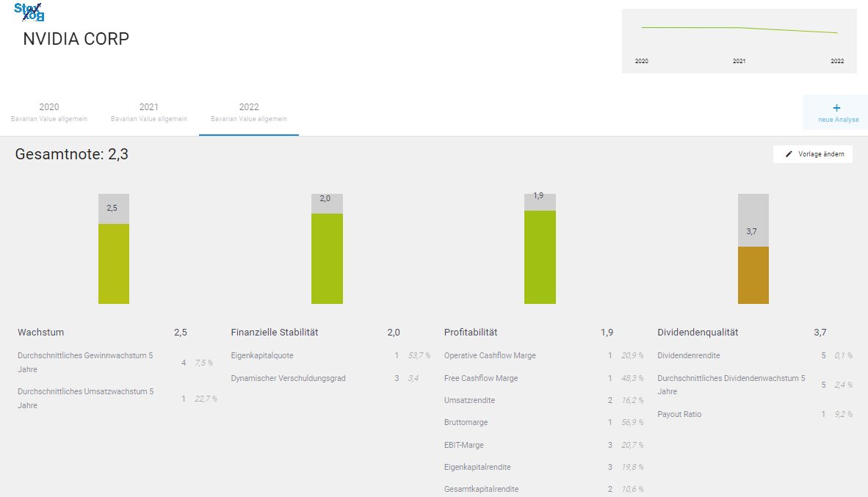Click the Eigenkapitalquote row

[x=330, y=355]
